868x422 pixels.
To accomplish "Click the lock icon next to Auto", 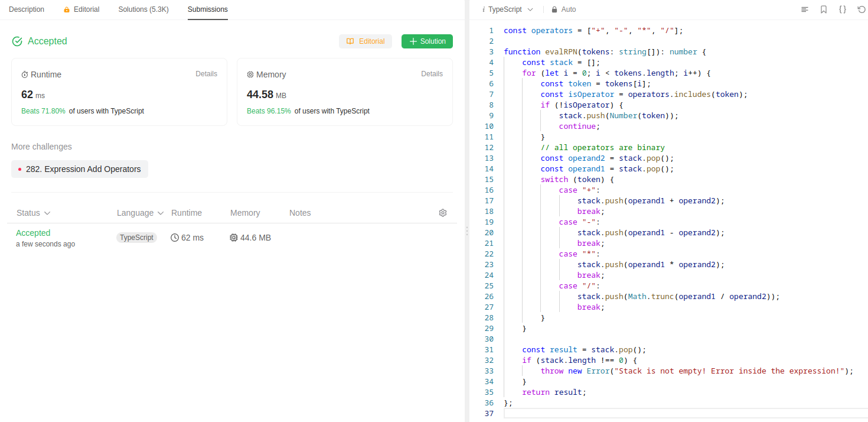I will (554, 9).
